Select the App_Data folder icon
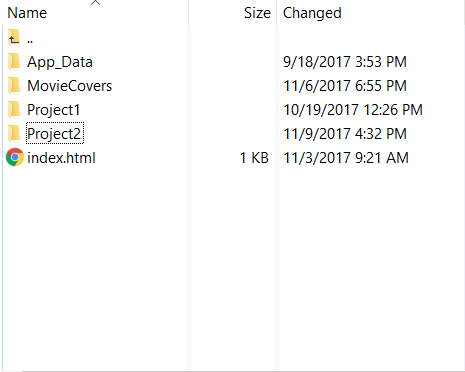The width and height of the screenshot is (465, 372). coord(14,62)
